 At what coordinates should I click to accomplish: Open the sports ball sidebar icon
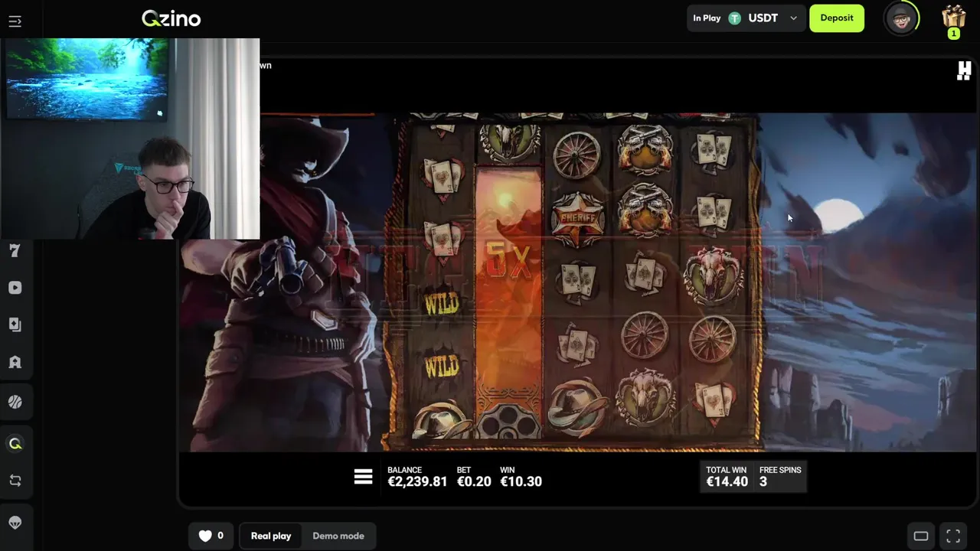(x=15, y=402)
